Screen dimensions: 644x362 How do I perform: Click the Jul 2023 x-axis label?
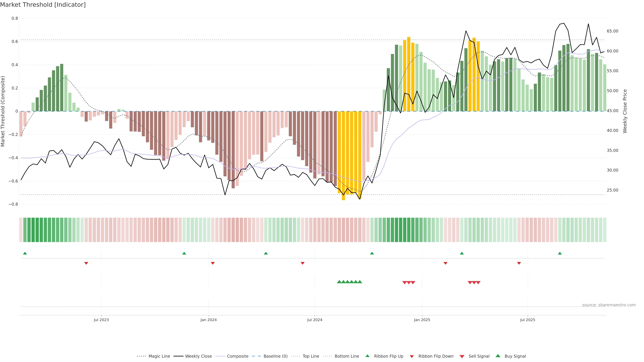101,320
